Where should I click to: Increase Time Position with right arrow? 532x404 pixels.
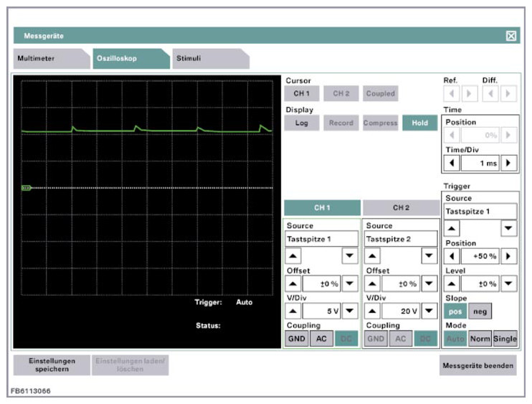[x=508, y=135]
